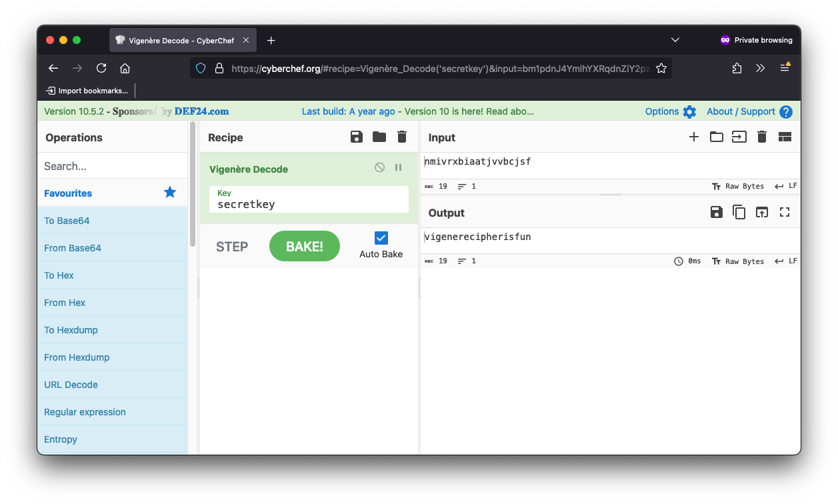Click the input text nmivrxbiaatjvvbcjsf
Screen dimensions: 838x504
tap(477, 161)
